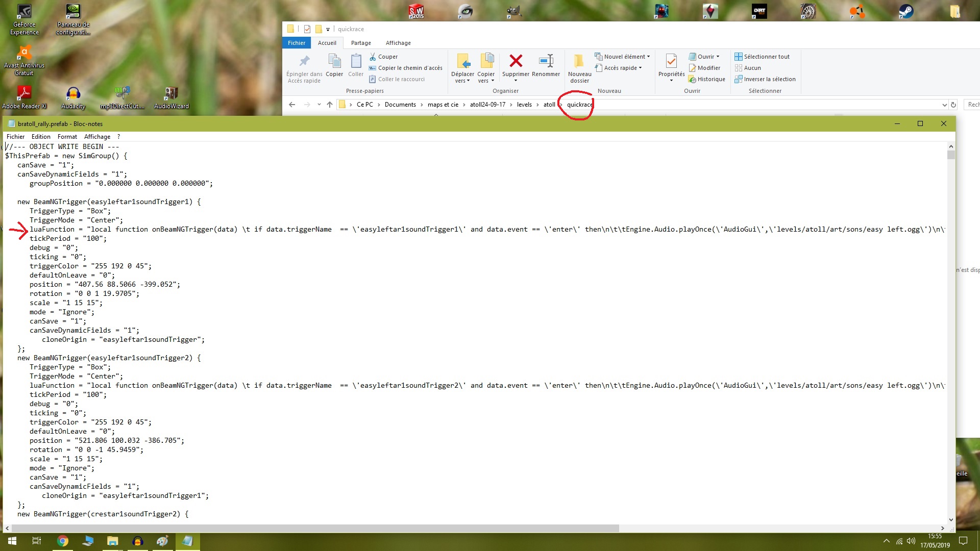Toggle the checkmark icon in Explorer title bar
Image resolution: width=980 pixels, height=551 pixels.
tap(307, 29)
